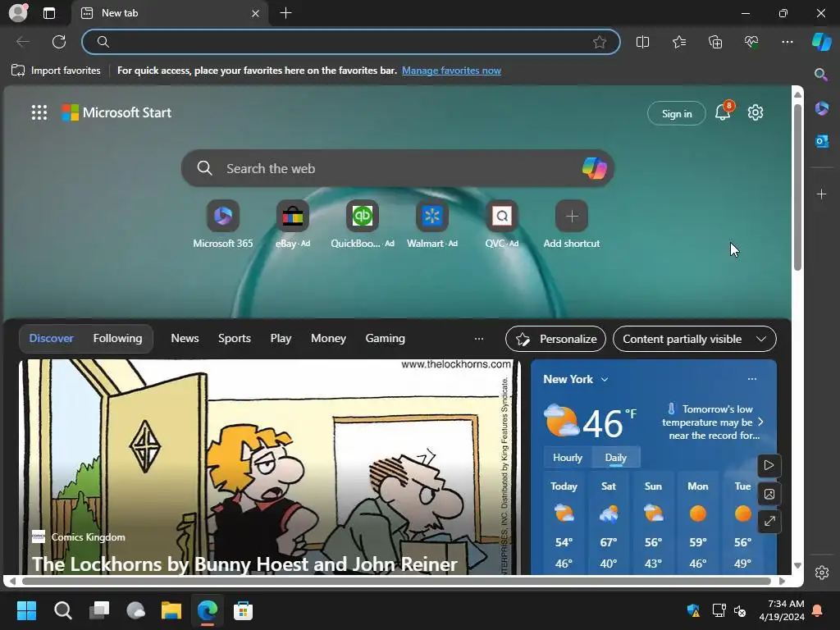Select Mon forecast
Screen dimensions: 840x630
[697, 523]
